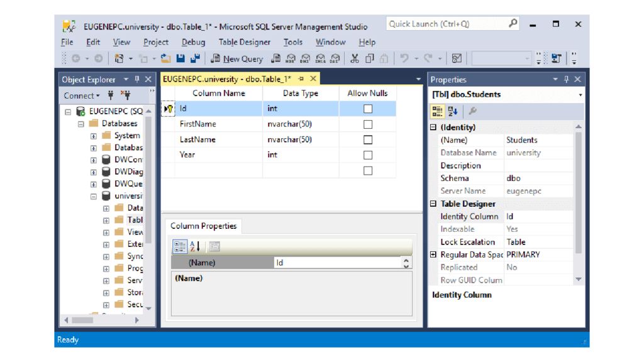This screenshot has width=644, height=362.
Task: Open the Tools menu
Action: [x=293, y=42]
